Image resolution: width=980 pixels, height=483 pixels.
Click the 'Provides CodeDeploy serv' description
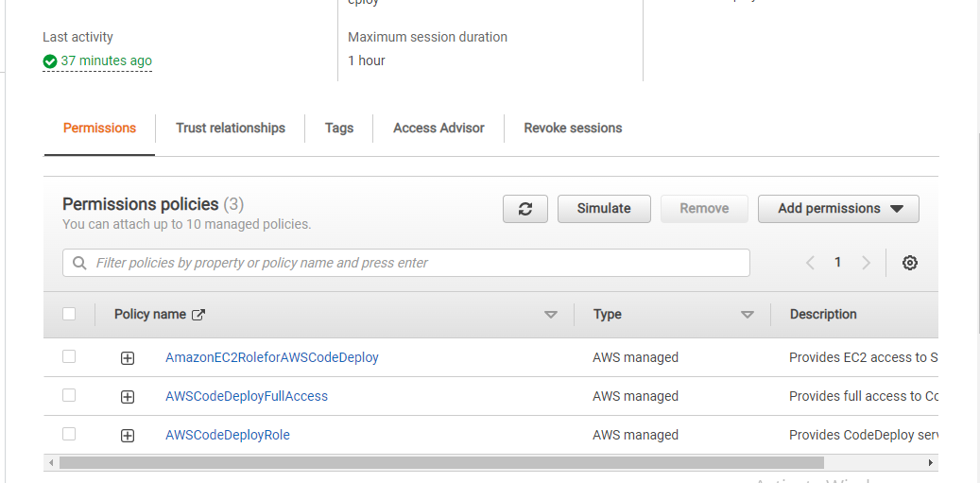864,435
